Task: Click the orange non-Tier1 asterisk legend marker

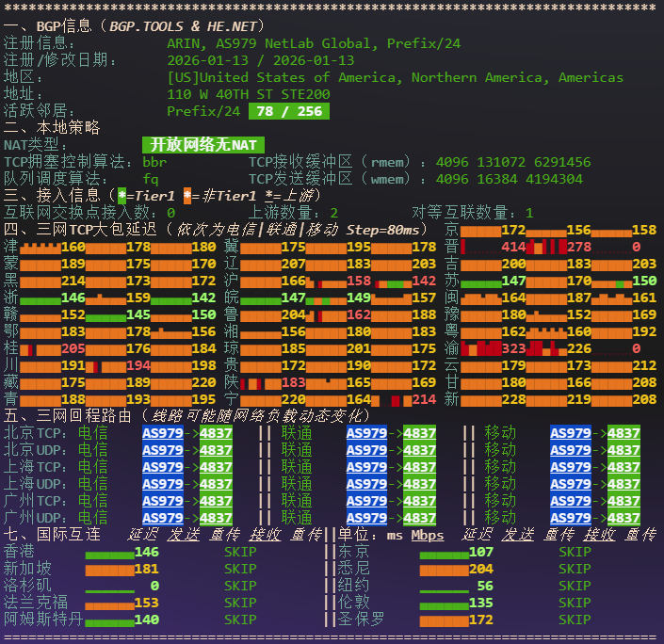Action: 187,196
